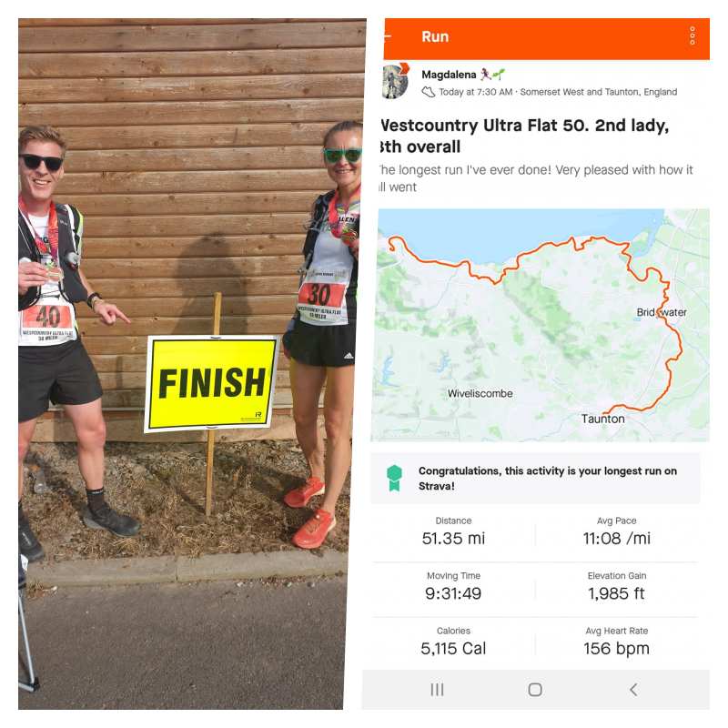Open the three-dot overflow menu

692,35
